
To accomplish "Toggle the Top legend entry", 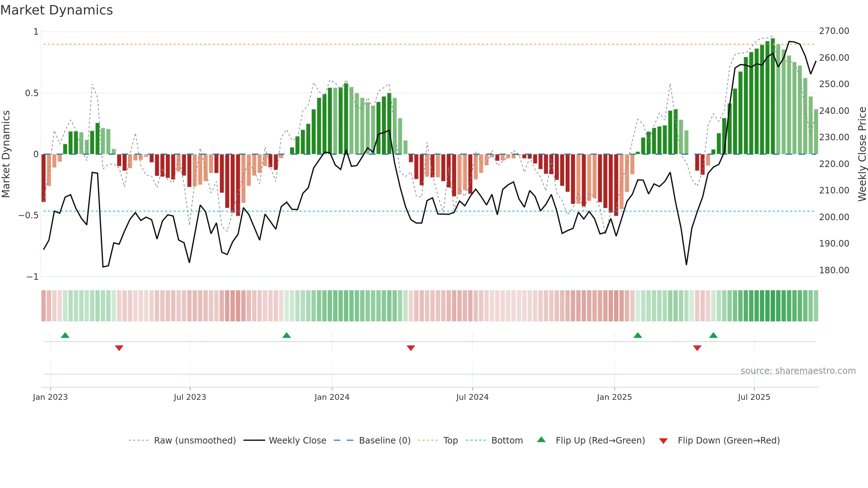I will [438, 440].
